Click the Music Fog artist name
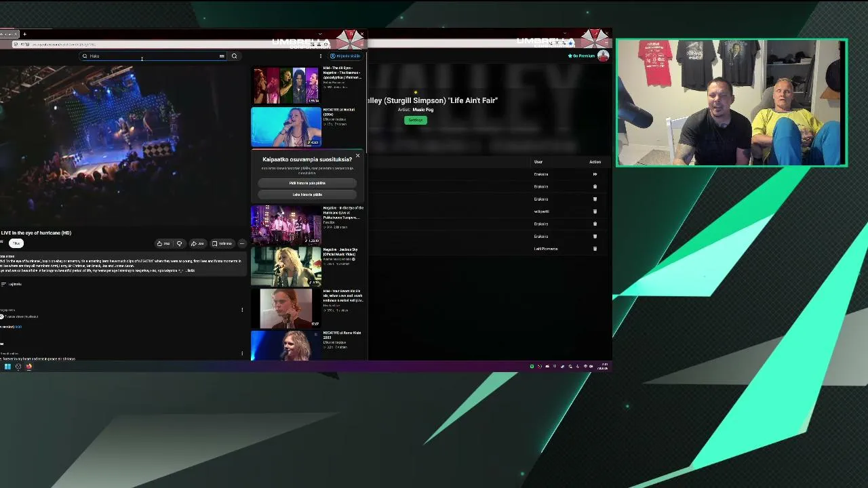Image resolution: width=868 pixels, height=488 pixels. [x=423, y=110]
